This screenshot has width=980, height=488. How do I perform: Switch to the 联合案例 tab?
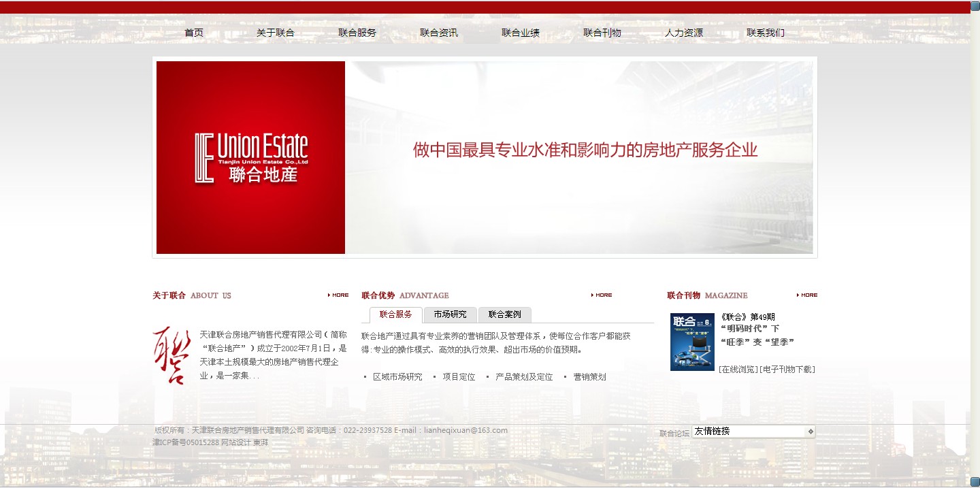[504, 314]
